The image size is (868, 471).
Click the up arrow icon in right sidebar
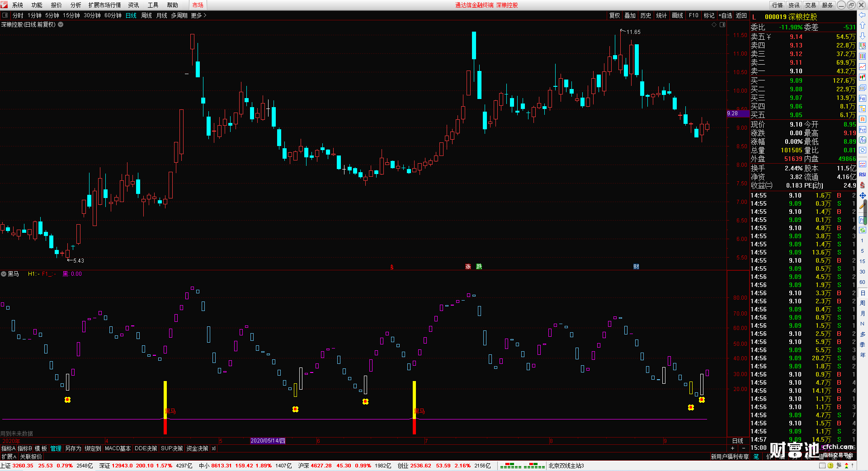pyautogui.click(x=863, y=25)
